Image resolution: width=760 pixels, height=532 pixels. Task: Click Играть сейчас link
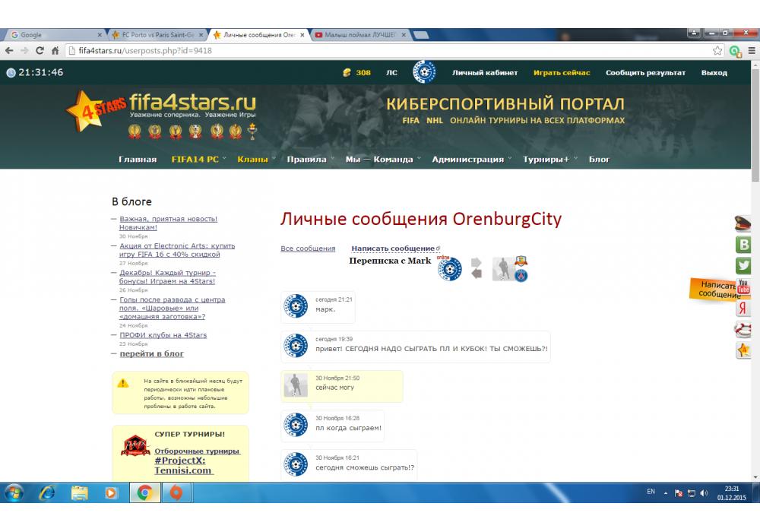(562, 73)
